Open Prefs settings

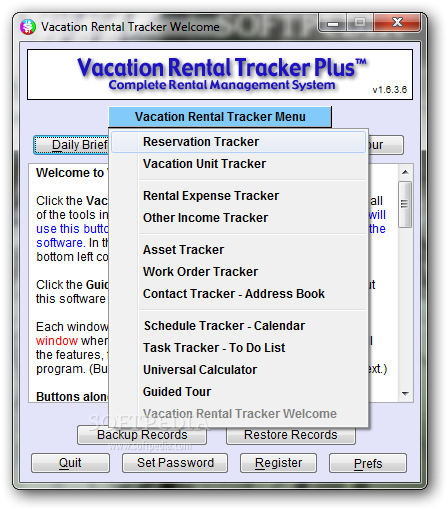tap(368, 463)
